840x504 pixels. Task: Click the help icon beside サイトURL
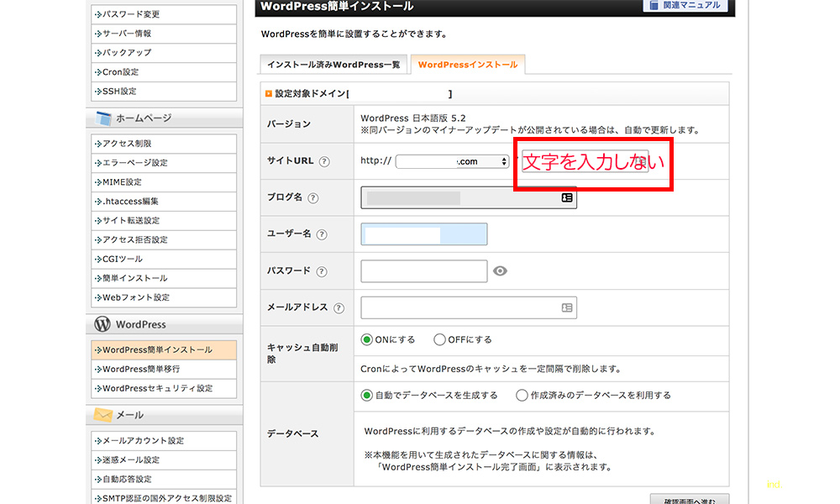[324, 161]
